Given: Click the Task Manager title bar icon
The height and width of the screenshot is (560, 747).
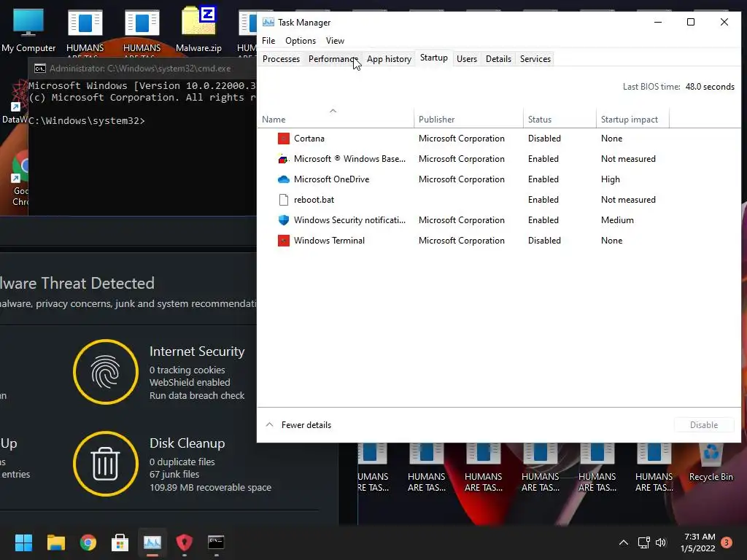Looking at the screenshot, I should point(268,23).
